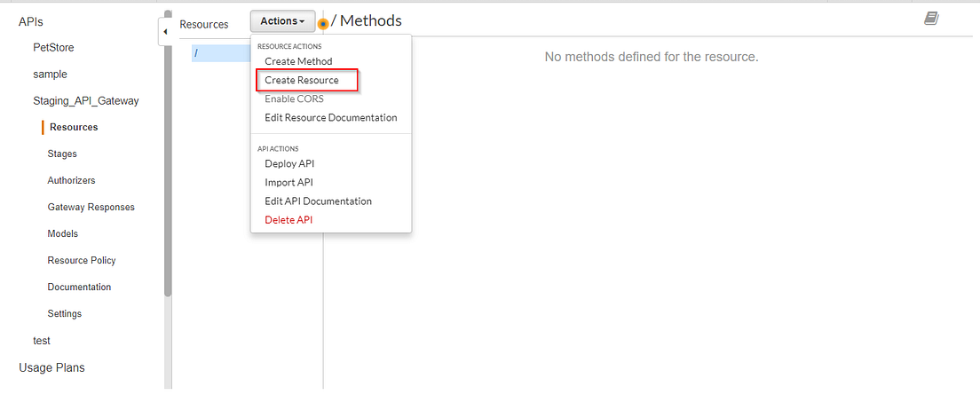Select Edit Resource Documentation menu entry
980x394 pixels.
[x=330, y=117]
